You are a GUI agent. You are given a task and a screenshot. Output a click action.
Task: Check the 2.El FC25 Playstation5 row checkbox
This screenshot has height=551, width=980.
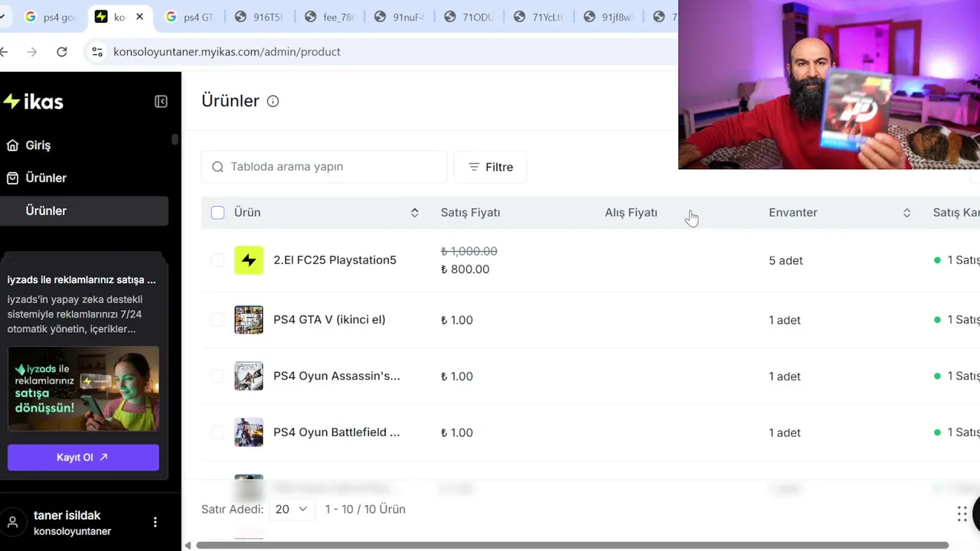217,260
